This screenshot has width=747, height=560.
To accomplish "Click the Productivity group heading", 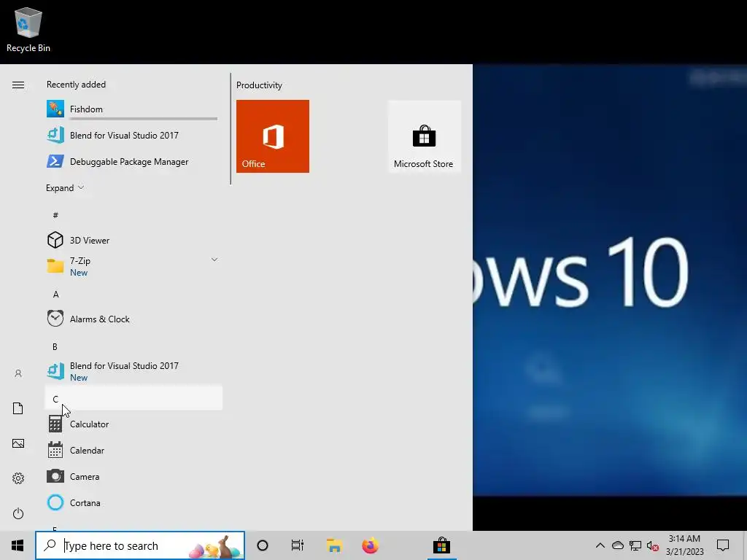I will pyautogui.click(x=259, y=85).
